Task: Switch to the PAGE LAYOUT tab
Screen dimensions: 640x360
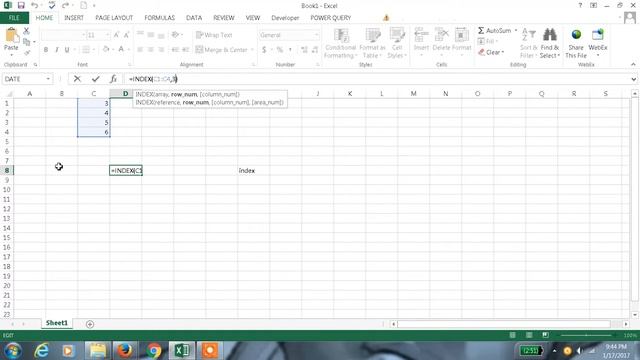Action: click(114, 18)
